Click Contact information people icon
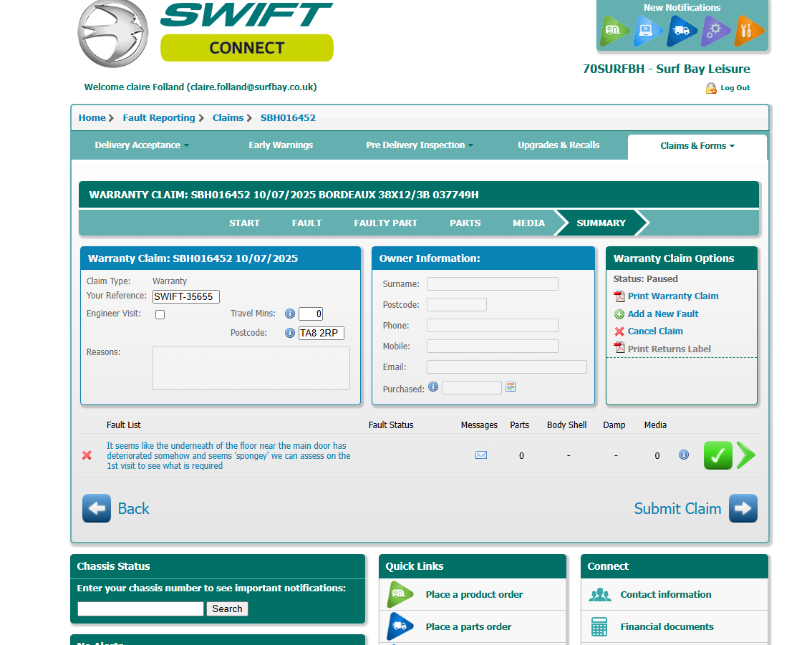The height and width of the screenshot is (645, 812). (599, 595)
